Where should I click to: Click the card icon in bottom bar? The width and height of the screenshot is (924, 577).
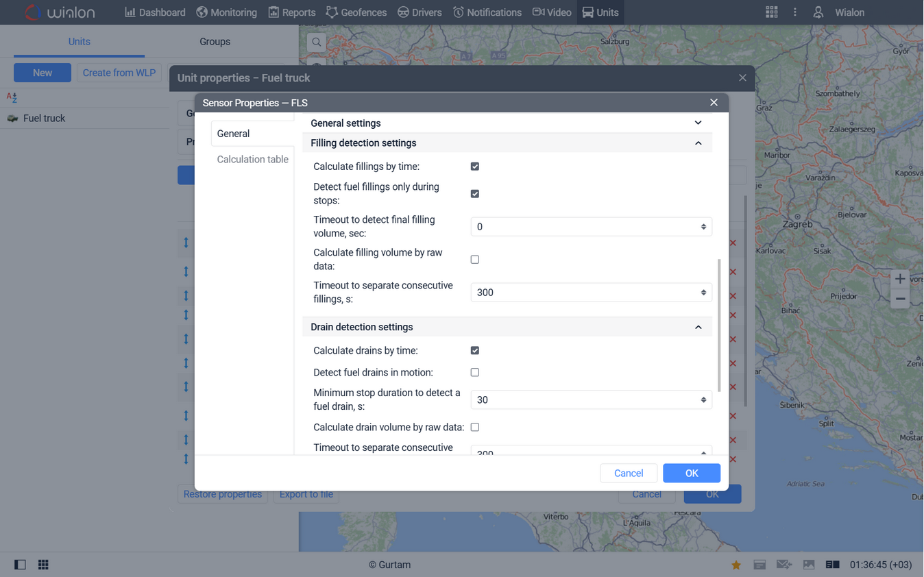759,565
